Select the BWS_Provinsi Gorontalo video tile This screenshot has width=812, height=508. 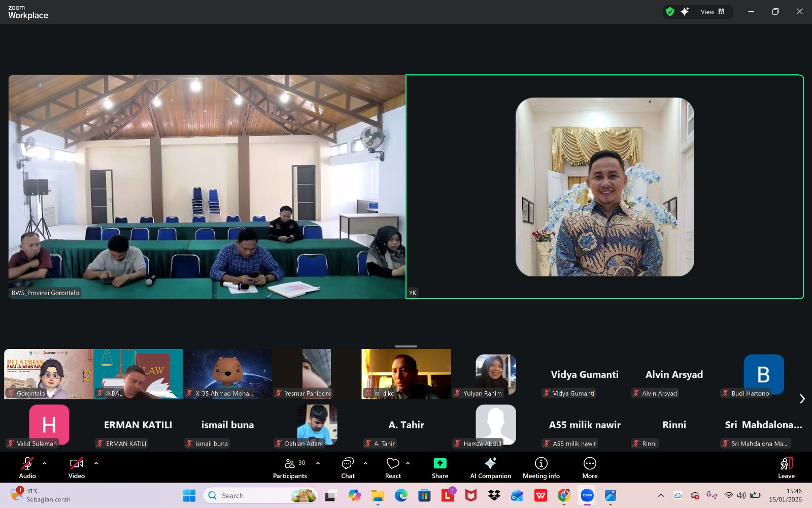click(x=207, y=186)
